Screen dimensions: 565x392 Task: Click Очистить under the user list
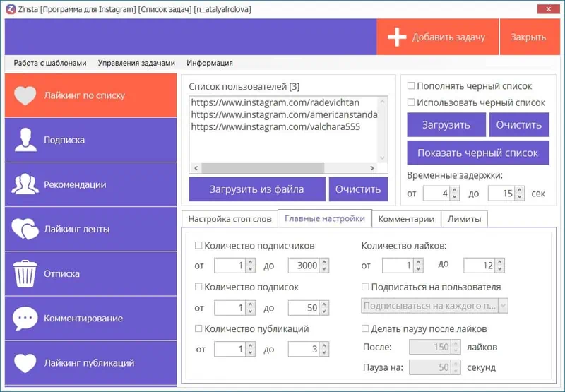(358, 189)
